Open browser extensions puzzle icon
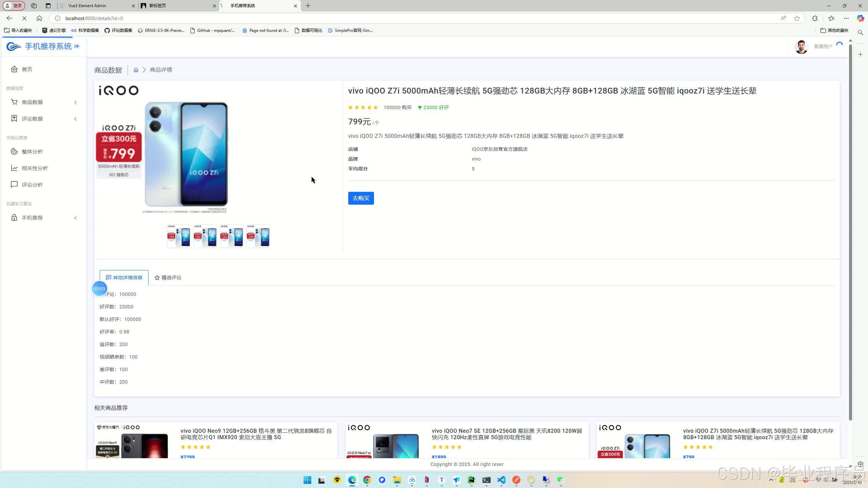868x488 pixels. pos(815,18)
